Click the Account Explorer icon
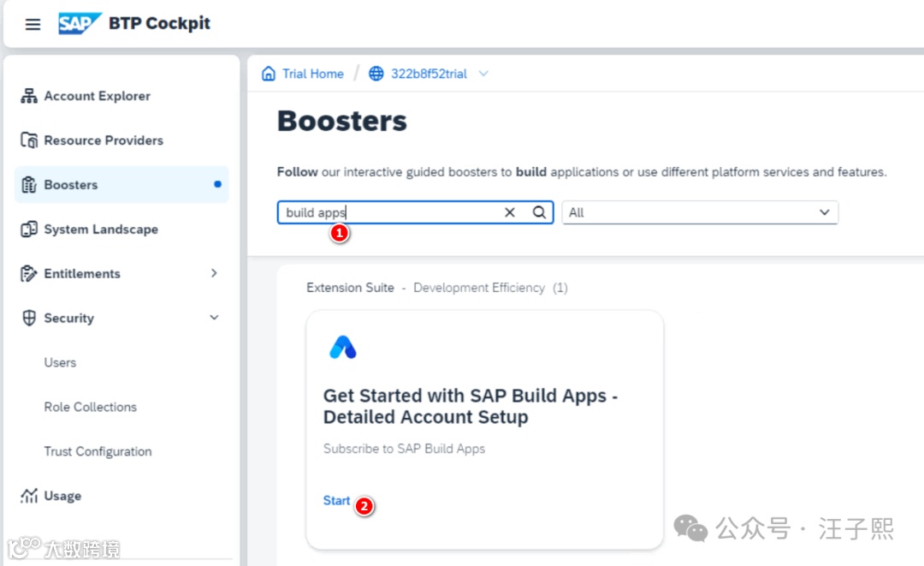 click(x=29, y=96)
